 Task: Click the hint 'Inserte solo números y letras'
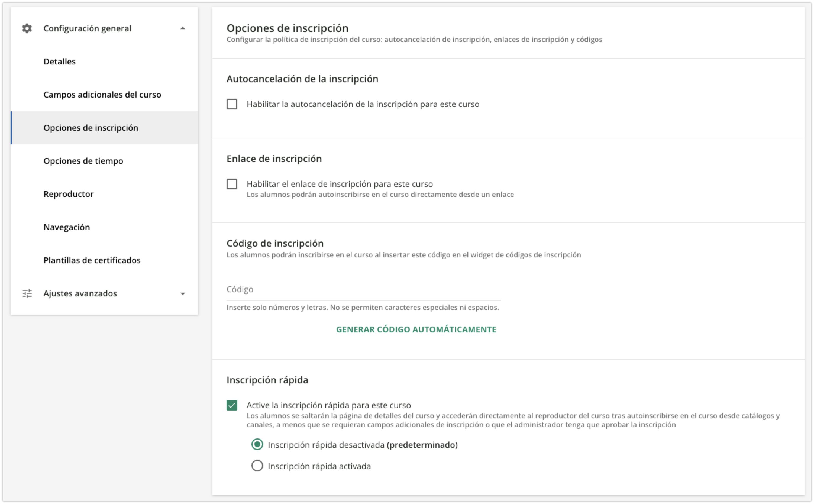tap(277, 308)
